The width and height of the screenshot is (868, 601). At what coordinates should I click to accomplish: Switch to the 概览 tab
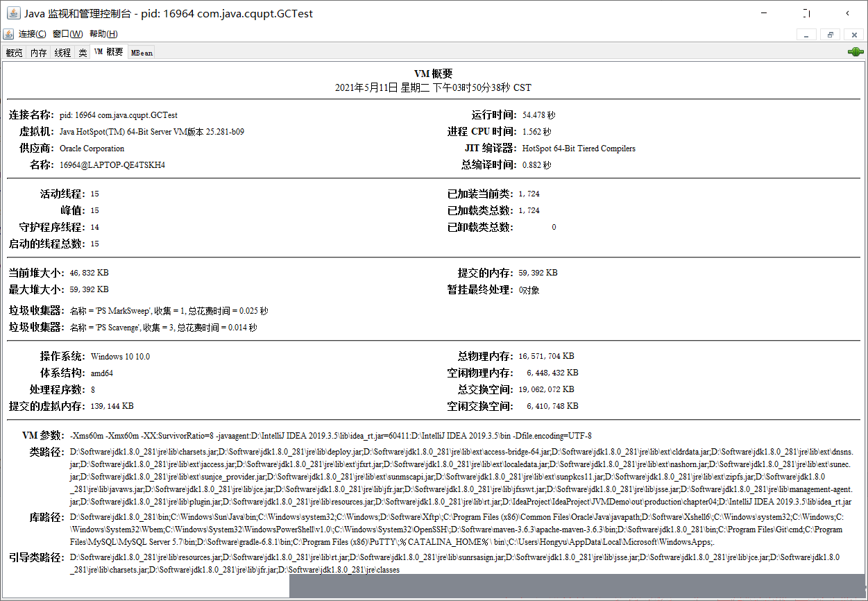coord(14,53)
